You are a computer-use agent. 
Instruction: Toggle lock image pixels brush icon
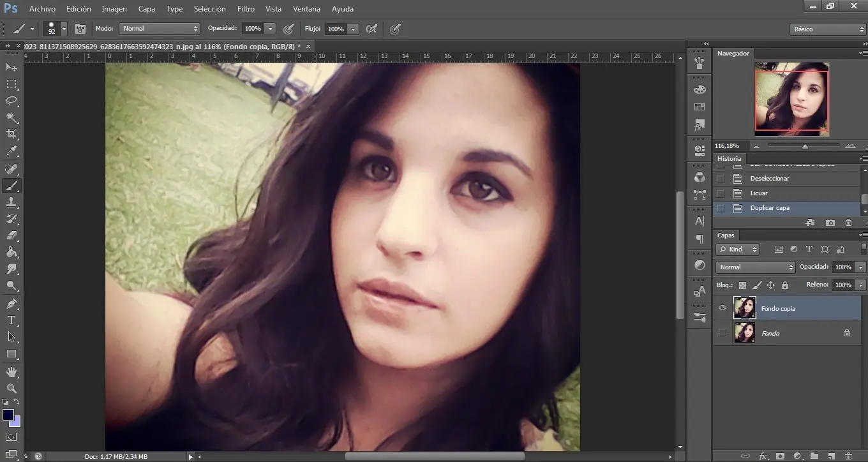click(x=757, y=285)
